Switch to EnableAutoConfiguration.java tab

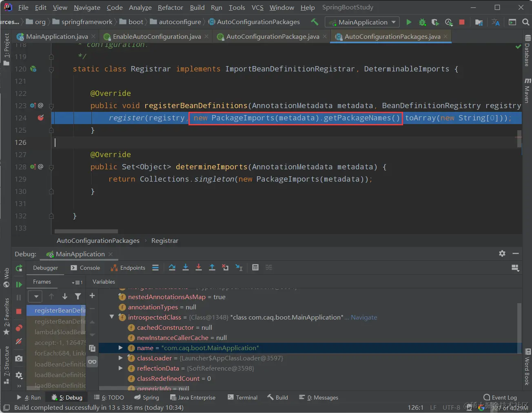coord(157,36)
